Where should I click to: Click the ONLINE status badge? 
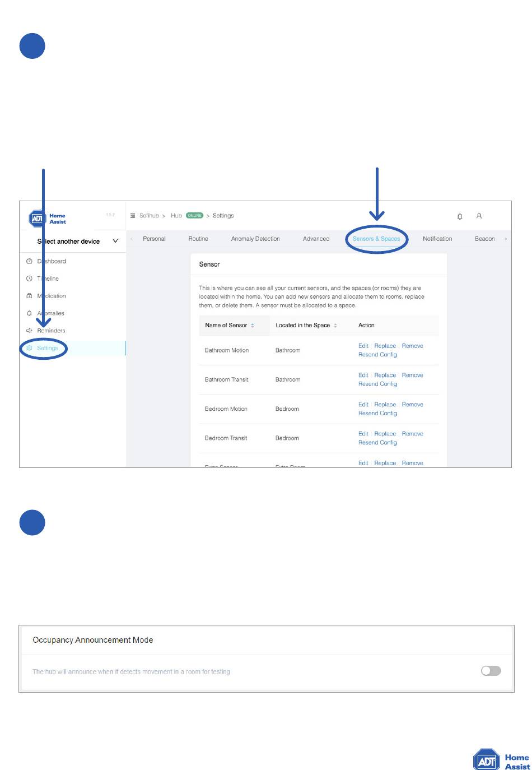(194, 216)
